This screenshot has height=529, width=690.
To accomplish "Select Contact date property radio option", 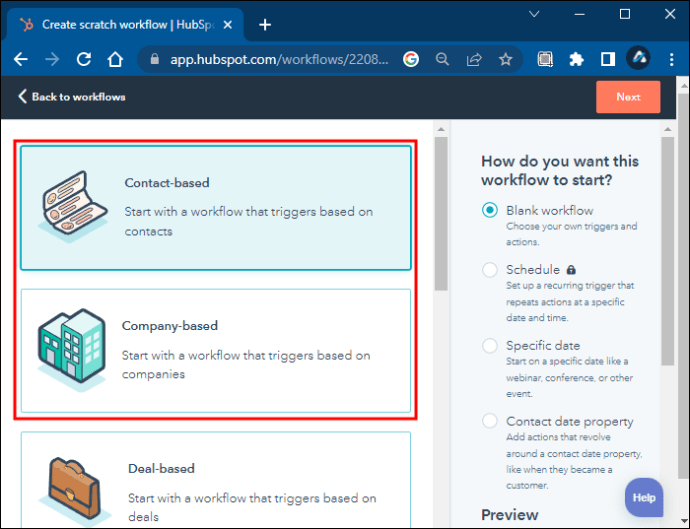I will point(490,421).
